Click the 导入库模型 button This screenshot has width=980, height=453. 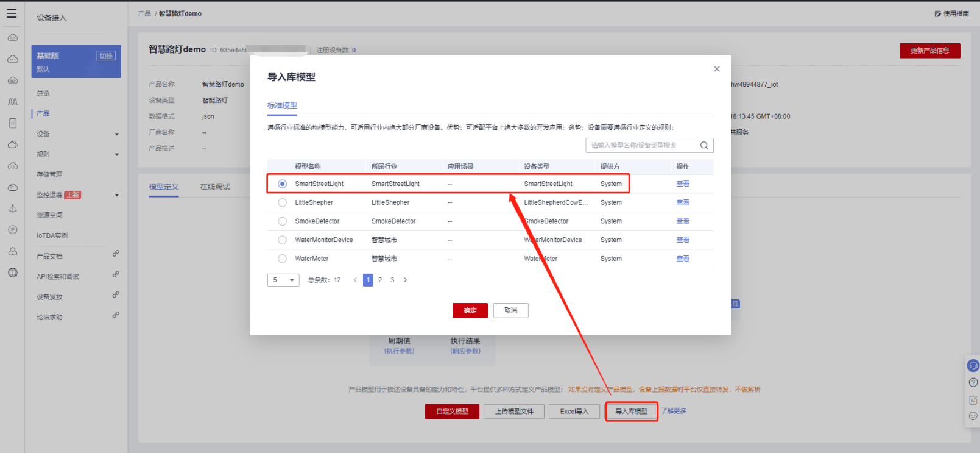click(x=632, y=412)
